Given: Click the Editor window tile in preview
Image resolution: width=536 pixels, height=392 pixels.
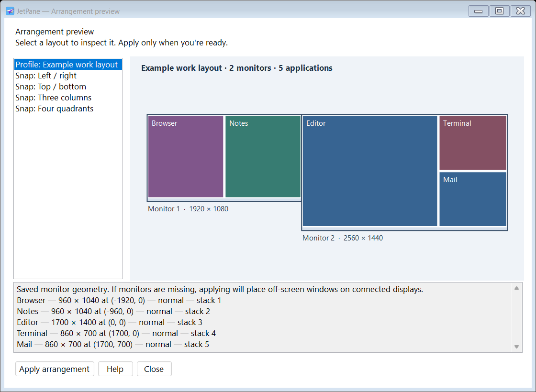Looking at the screenshot, I should pos(370,171).
